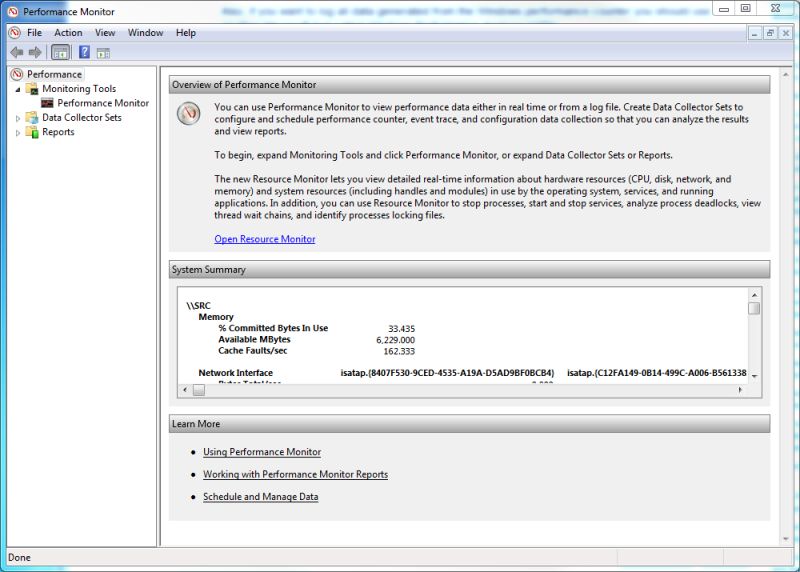This screenshot has width=800, height=572.
Task: Click System Summary scroll right arrow
Action: (740, 390)
